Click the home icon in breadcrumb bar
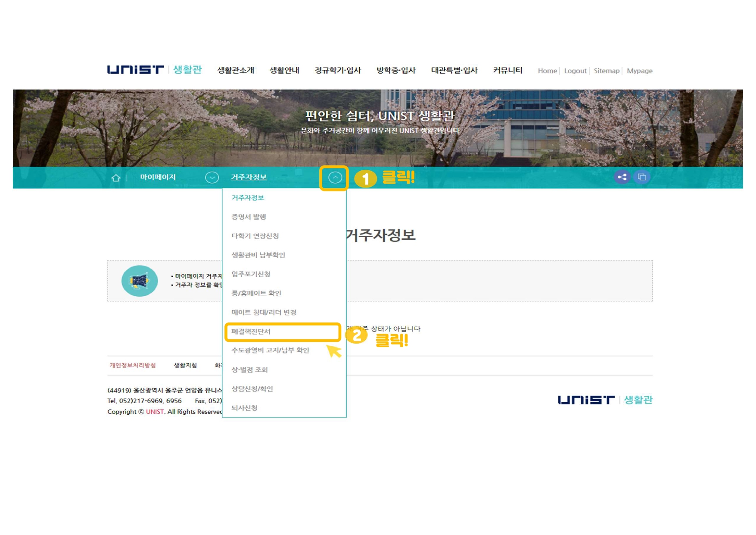Screen dimensions: 756x535 tap(115, 178)
